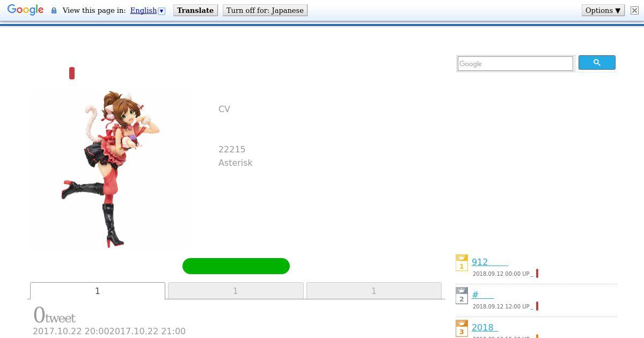Open ranking link starting with #
The width and height of the screenshot is (644, 338).
[482, 295]
